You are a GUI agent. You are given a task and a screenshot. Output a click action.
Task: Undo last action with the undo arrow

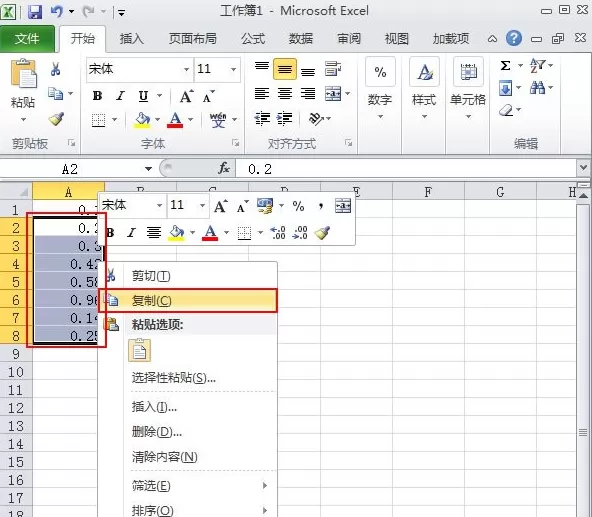(x=57, y=11)
